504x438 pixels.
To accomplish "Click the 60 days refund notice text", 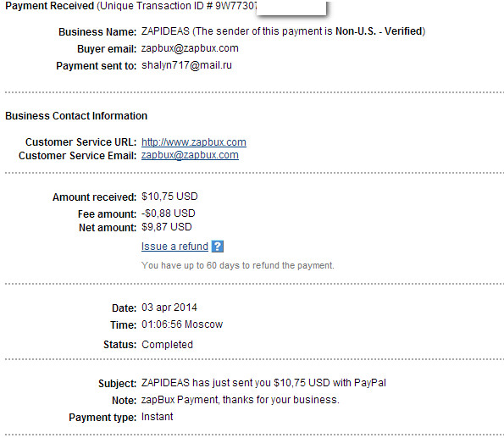I will [x=238, y=265].
